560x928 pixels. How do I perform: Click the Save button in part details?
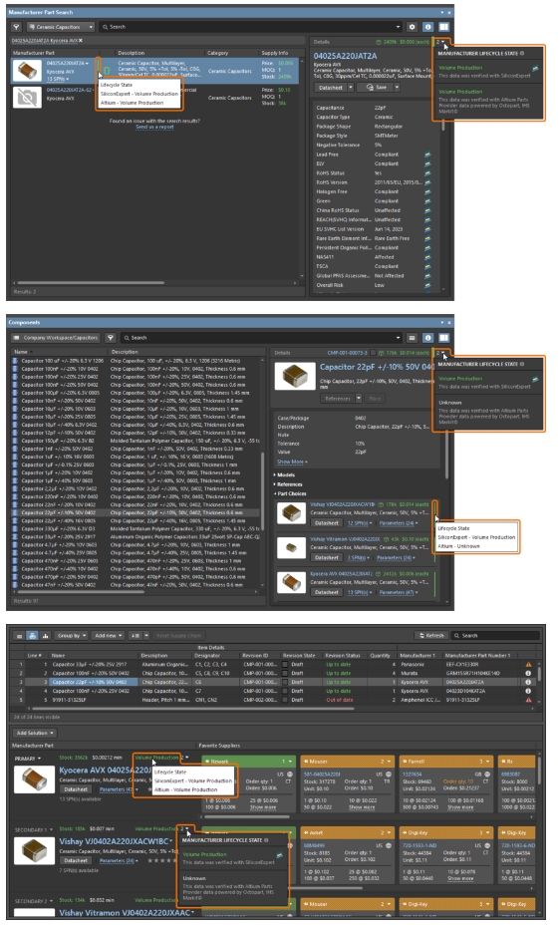(x=377, y=87)
